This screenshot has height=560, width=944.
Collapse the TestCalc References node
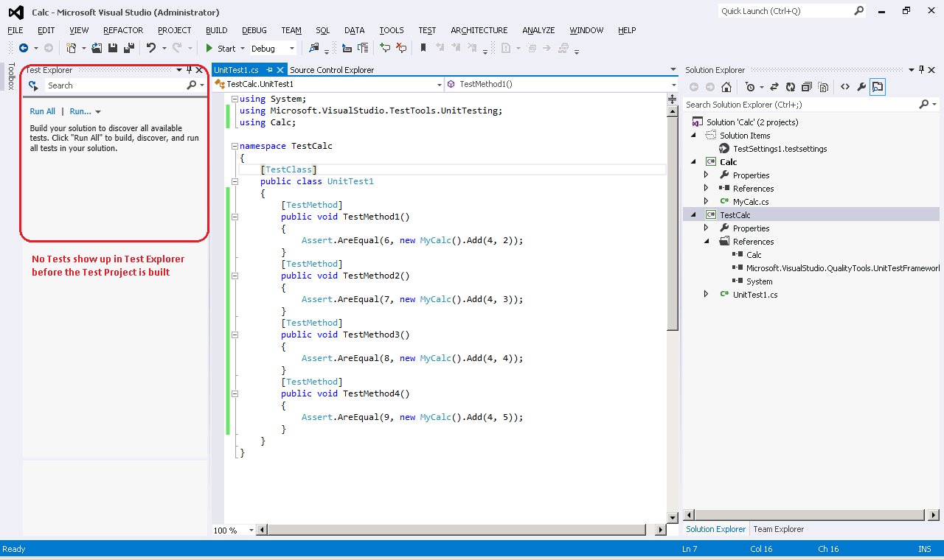pyautogui.click(x=706, y=241)
